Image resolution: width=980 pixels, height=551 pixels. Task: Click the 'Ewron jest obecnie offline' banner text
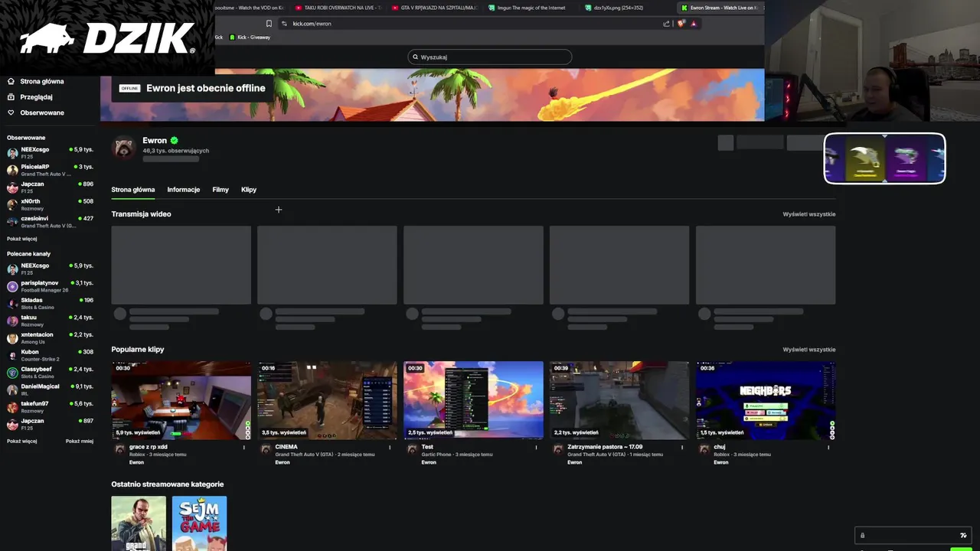pos(206,88)
